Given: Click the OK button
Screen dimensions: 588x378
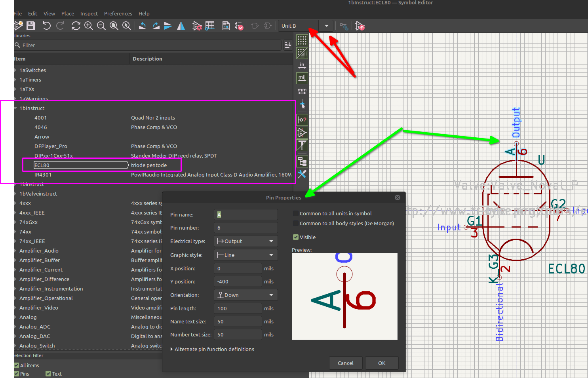Looking at the screenshot, I should 381,363.
